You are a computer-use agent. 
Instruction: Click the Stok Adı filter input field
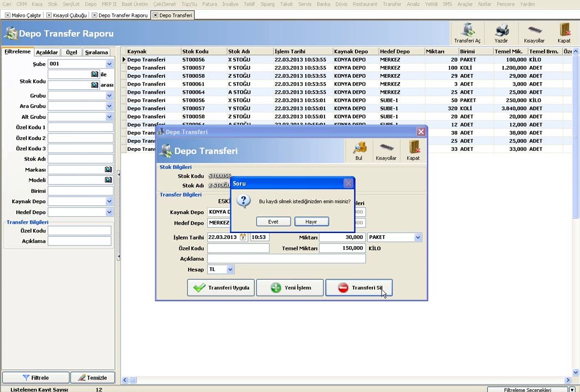point(81,159)
